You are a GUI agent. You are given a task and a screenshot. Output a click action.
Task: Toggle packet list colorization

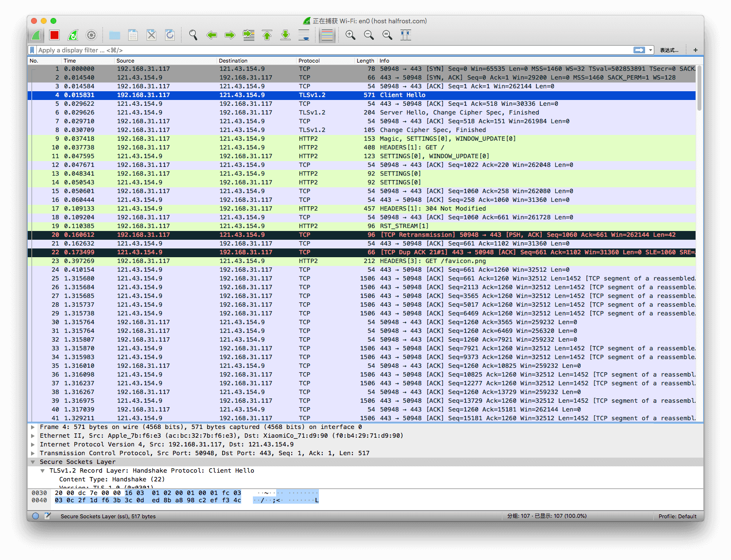327,35
